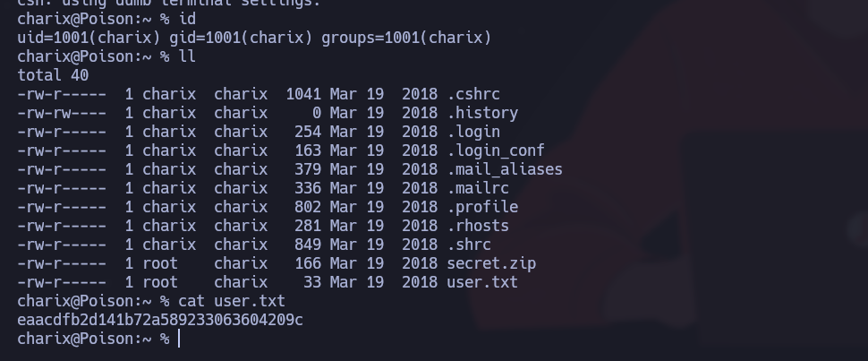Click the .history filename
Image resolution: width=868 pixels, height=361 pixels.
482,113
